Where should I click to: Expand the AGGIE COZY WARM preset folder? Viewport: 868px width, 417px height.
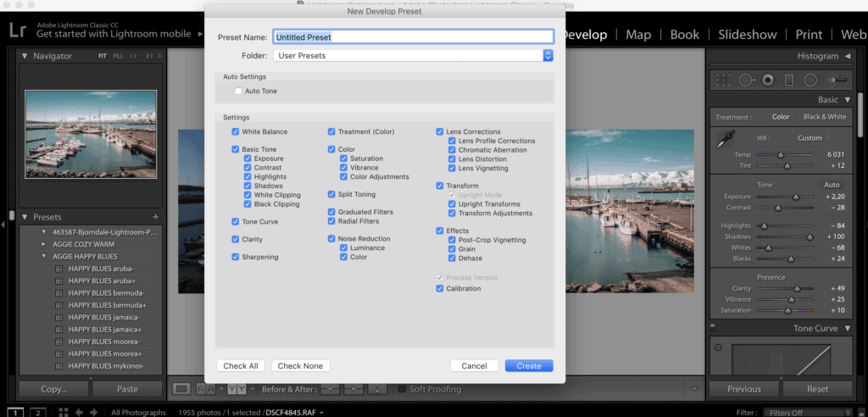pos(44,244)
